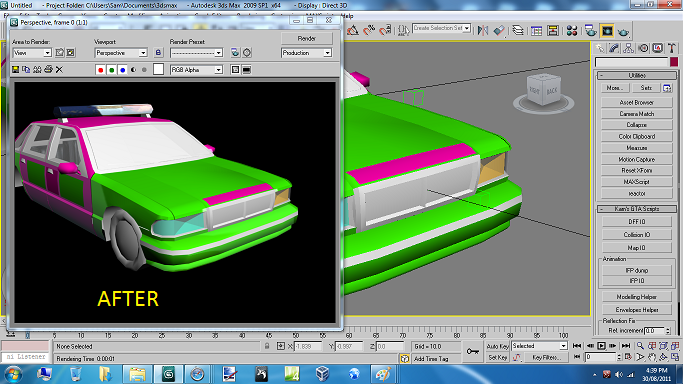Click the Render button

coord(307,38)
